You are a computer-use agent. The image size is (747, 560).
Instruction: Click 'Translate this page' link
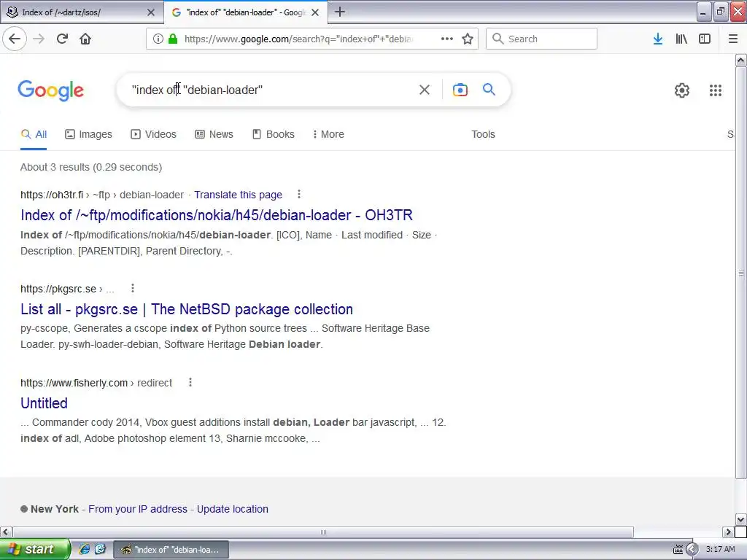(239, 195)
